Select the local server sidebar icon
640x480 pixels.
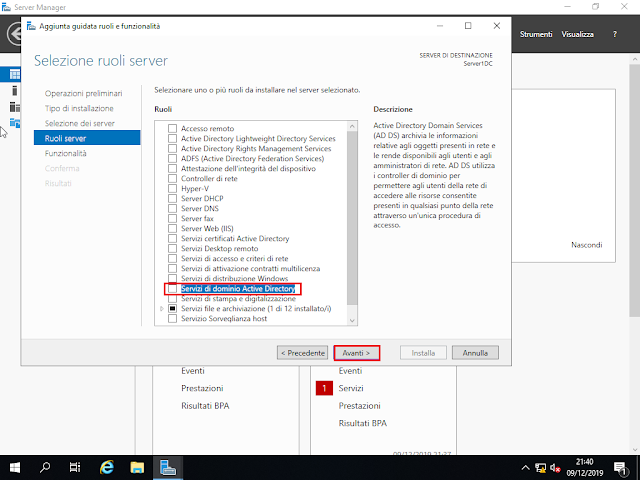click(x=15, y=91)
